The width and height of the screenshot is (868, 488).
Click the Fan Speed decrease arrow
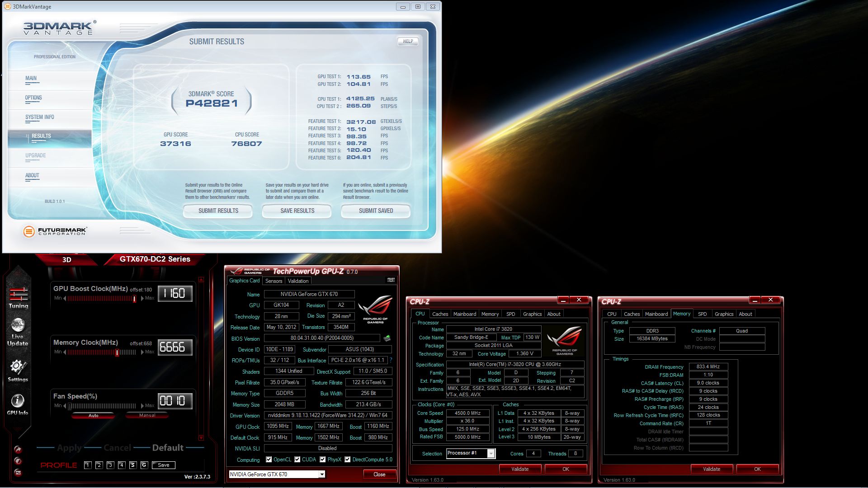65,406
